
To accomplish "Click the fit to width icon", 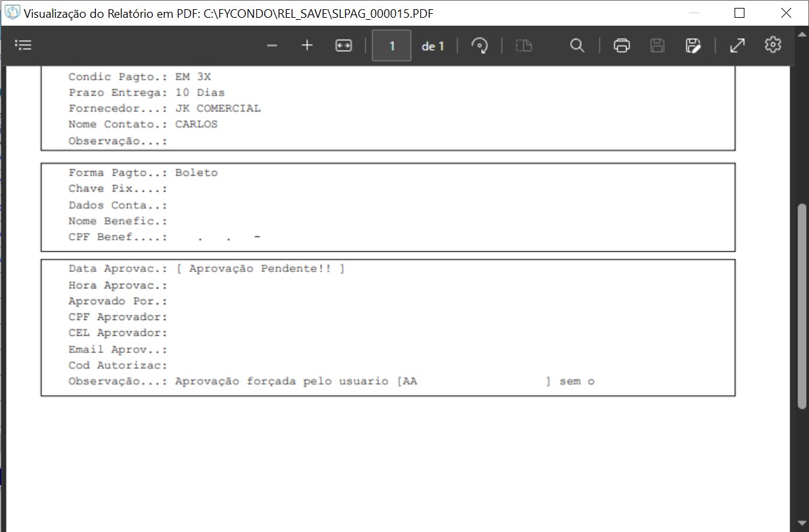I will coord(344,45).
